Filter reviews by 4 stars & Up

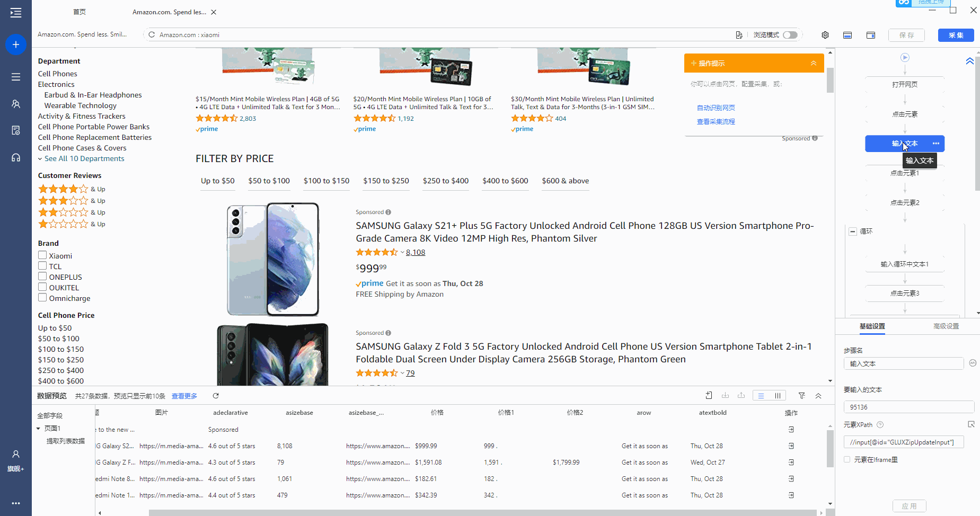click(x=72, y=189)
